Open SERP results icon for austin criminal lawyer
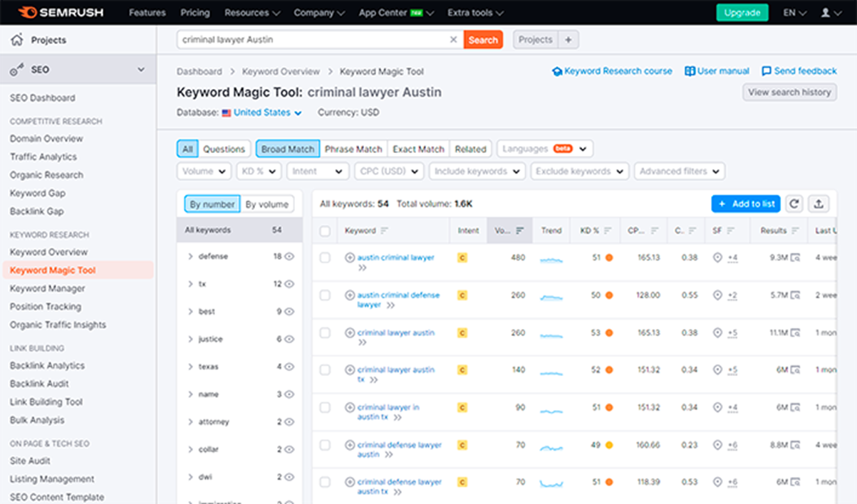Viewport: 857px width, 504px height. click(x=795, y=258)
